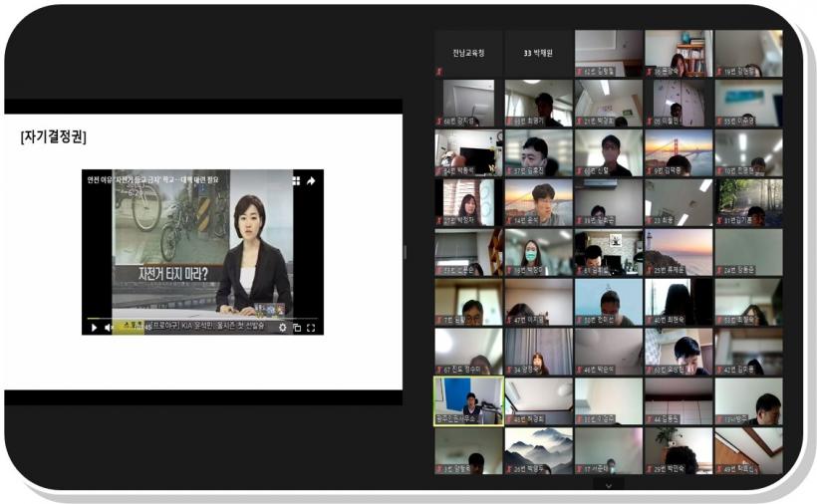Play the embedded news video

click(x=95, y=327)
